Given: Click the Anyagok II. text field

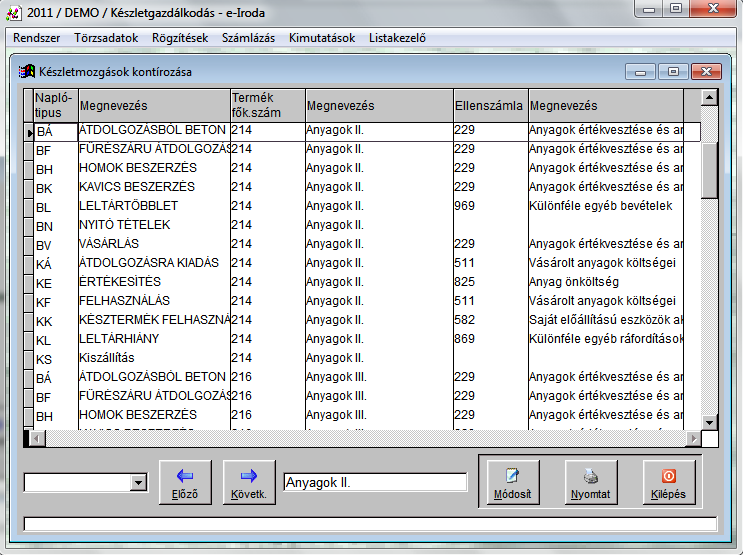Looking at the screenshot, I should [375, 482].
